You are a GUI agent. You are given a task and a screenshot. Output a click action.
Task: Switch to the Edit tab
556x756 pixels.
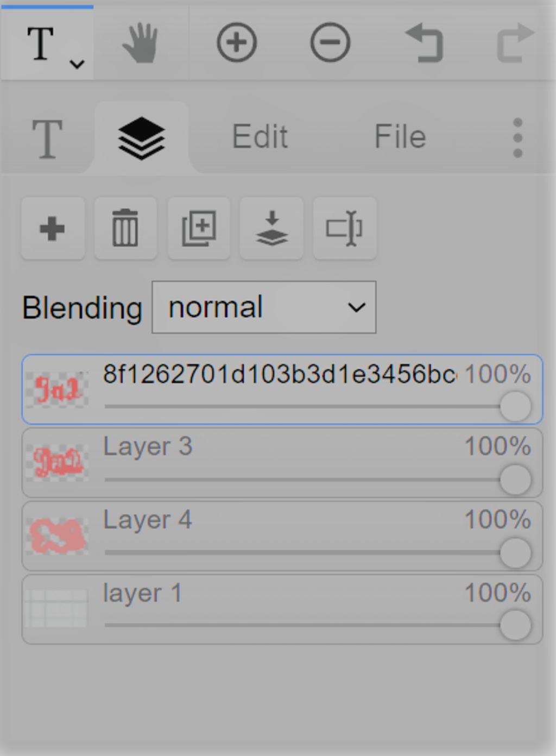point(260,136)
